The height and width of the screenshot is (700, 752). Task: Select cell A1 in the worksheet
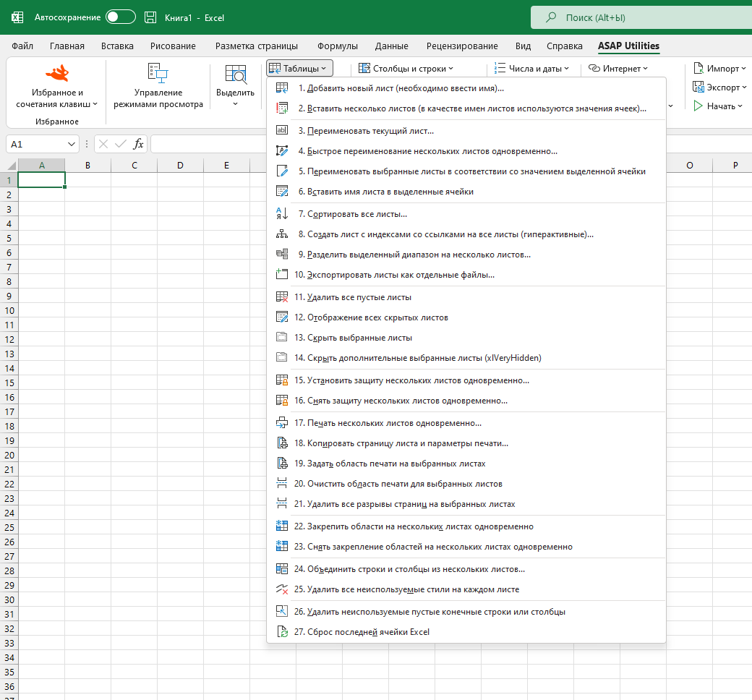click(x=41, y=180)
